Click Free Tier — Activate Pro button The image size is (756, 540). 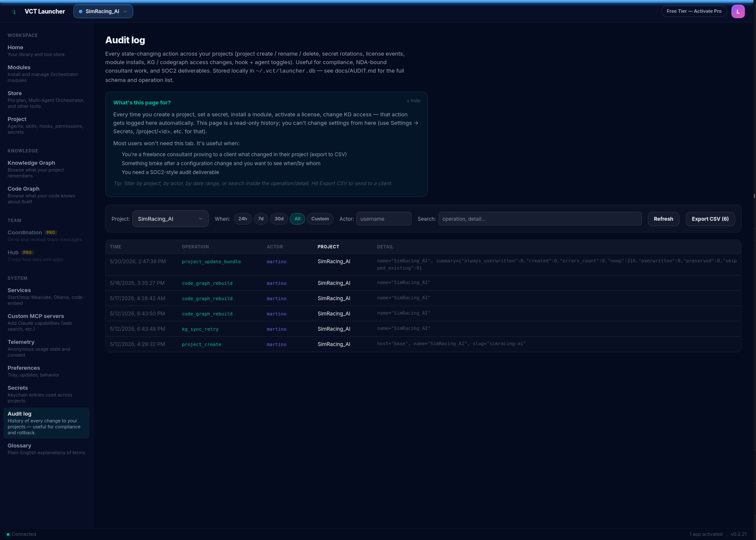pos(694,11)
